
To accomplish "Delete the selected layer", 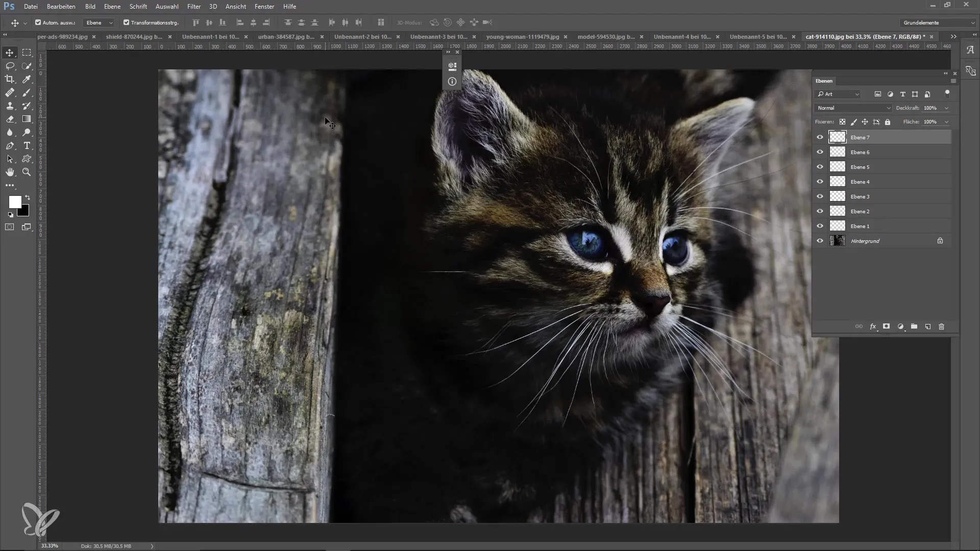I will (x=942, y=327).
